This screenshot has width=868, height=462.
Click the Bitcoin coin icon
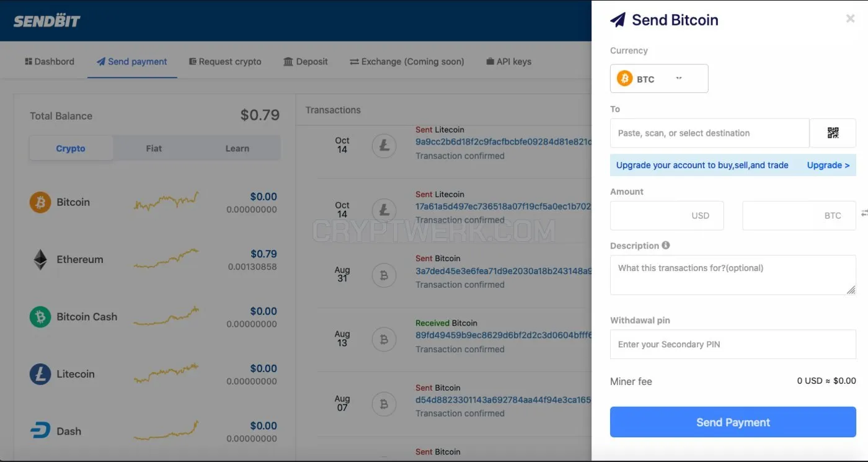coord(40,202)
